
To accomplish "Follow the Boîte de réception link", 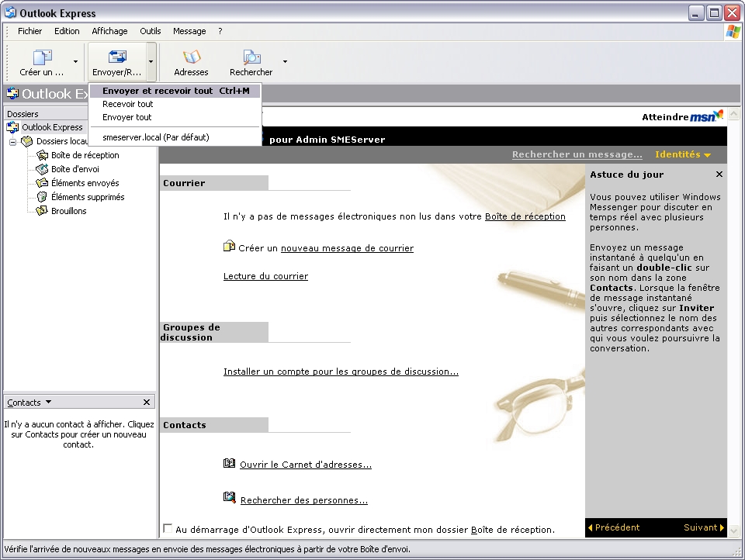I will pyautogui.click(x=525, y=216).
